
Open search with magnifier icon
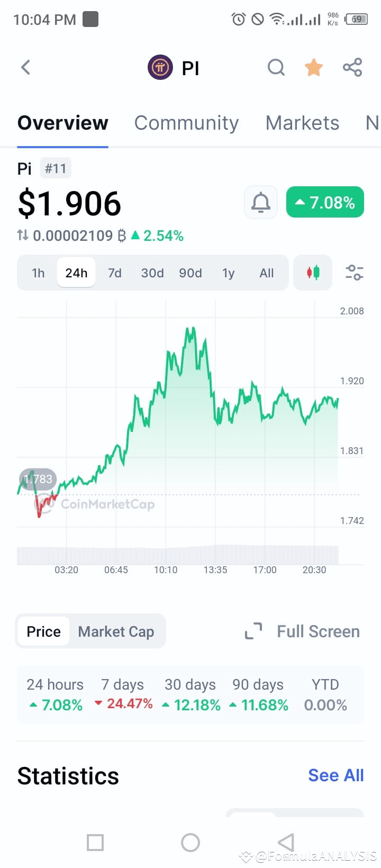[276, 68]
